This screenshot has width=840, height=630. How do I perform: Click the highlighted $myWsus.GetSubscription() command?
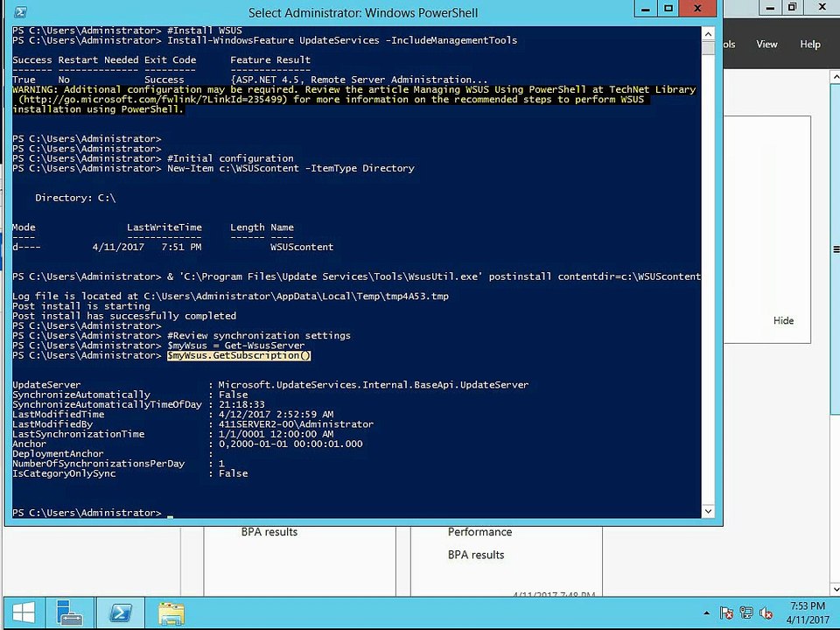click(239, 355)
